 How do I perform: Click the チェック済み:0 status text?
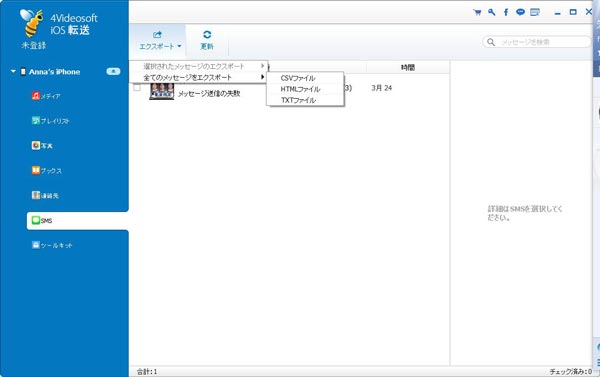tap(571, 372)
